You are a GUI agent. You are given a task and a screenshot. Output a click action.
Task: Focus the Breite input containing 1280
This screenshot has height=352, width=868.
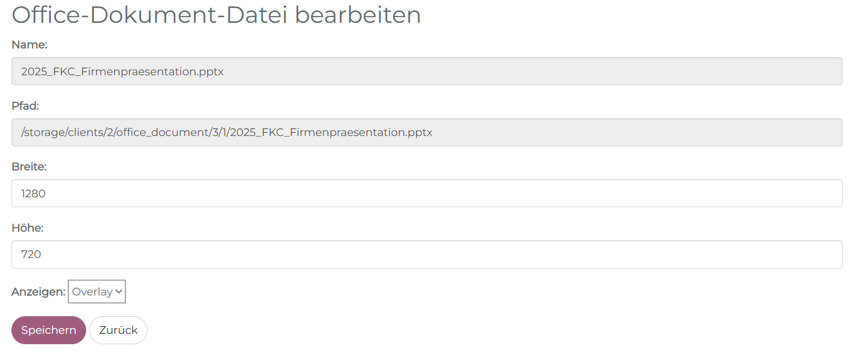[x=426, y=193]
